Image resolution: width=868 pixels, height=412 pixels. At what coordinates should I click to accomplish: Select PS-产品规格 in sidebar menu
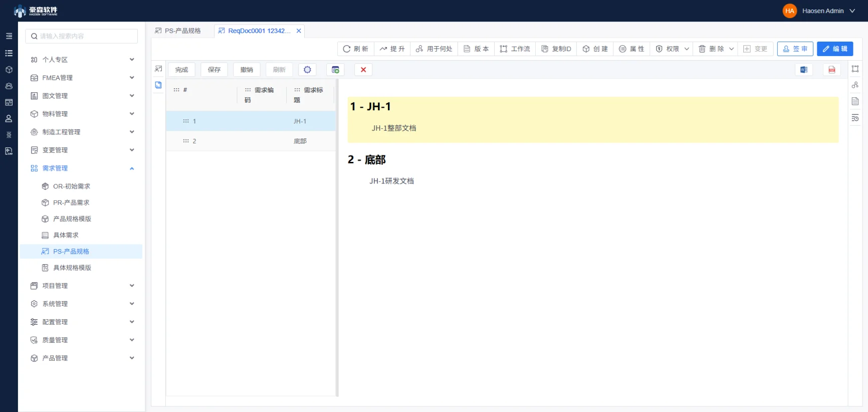[x=81, y=252]
